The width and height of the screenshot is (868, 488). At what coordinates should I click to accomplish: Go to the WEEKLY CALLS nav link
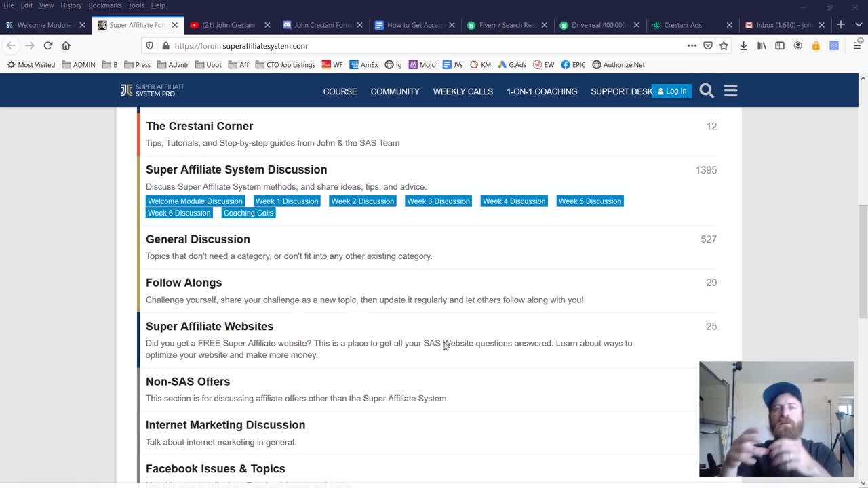[x=463, y=91]
